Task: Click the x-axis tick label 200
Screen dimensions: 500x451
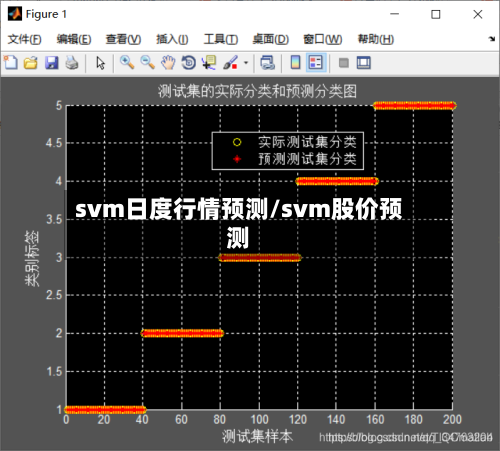Action: coord(452,420)
